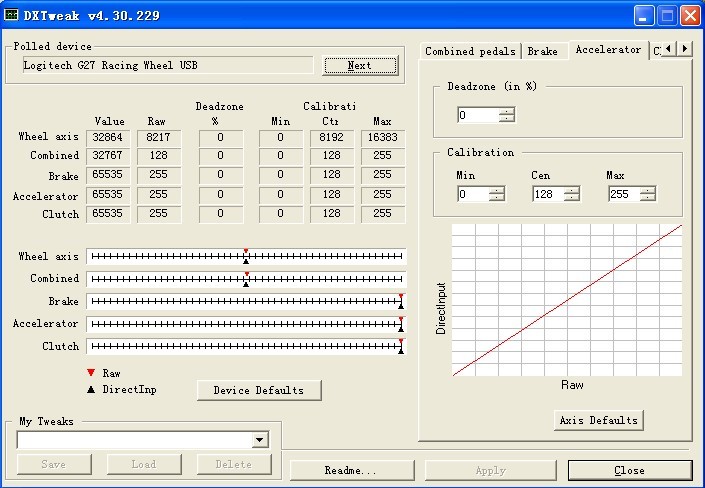This screenshot has height=488, width=705.
Task: Click the Device Defaults button
Action: (x=259, y=390)
